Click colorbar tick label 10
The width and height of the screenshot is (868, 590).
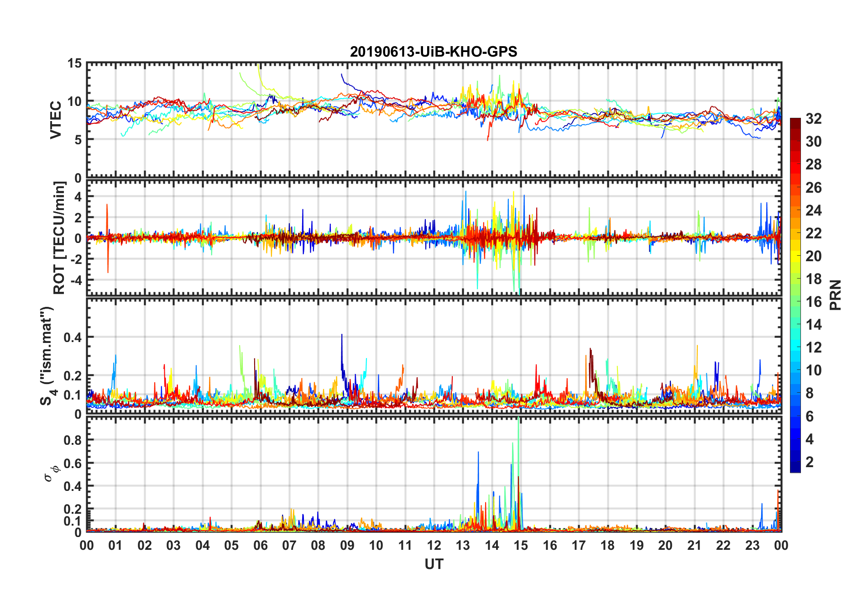click(813, 370)
